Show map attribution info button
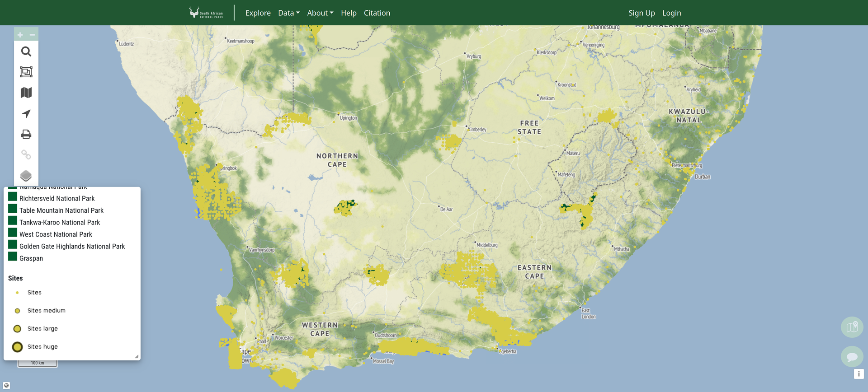 [859, 374]
